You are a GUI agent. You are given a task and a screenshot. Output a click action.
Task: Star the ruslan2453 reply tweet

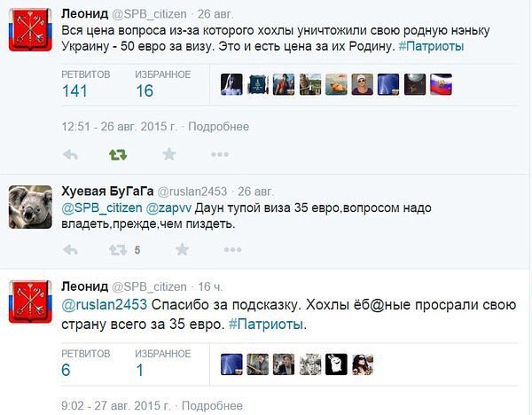[x=182, y=250]
